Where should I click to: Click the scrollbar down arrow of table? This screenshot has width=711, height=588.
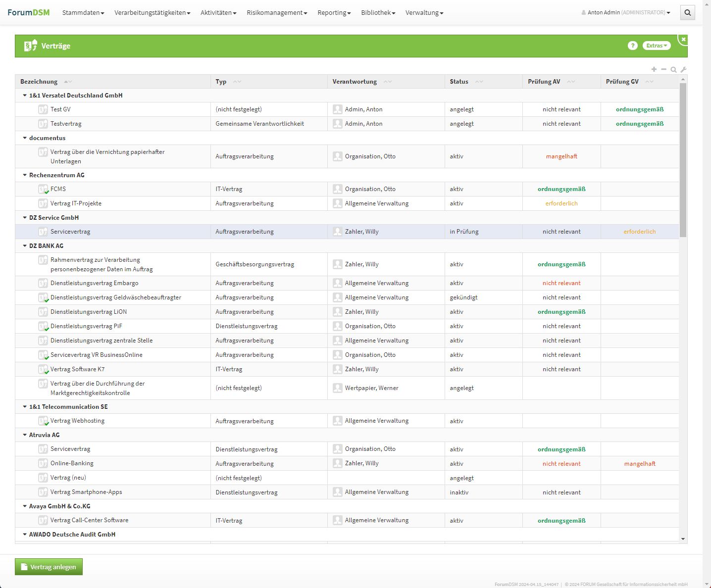click(683, 539)
